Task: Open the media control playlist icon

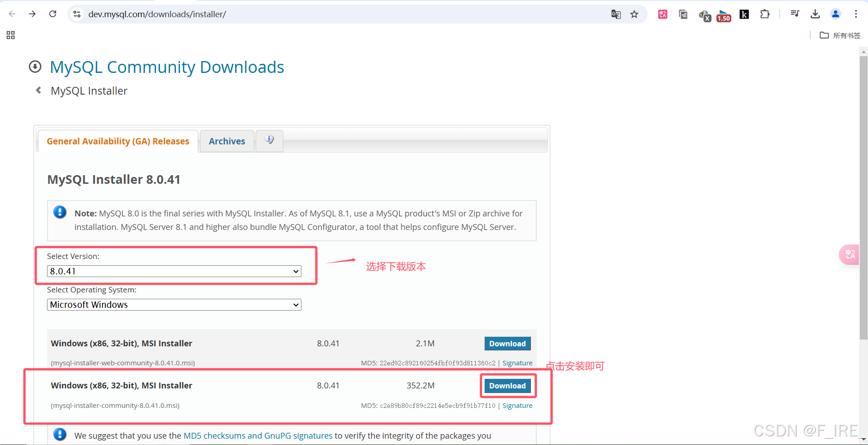Action: click(795, 14)
